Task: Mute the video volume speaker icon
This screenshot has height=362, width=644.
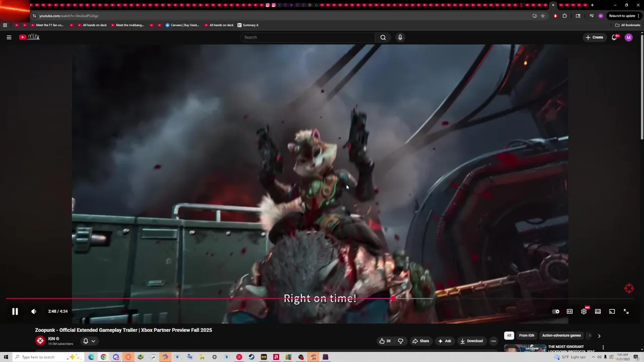Action: 34,311
